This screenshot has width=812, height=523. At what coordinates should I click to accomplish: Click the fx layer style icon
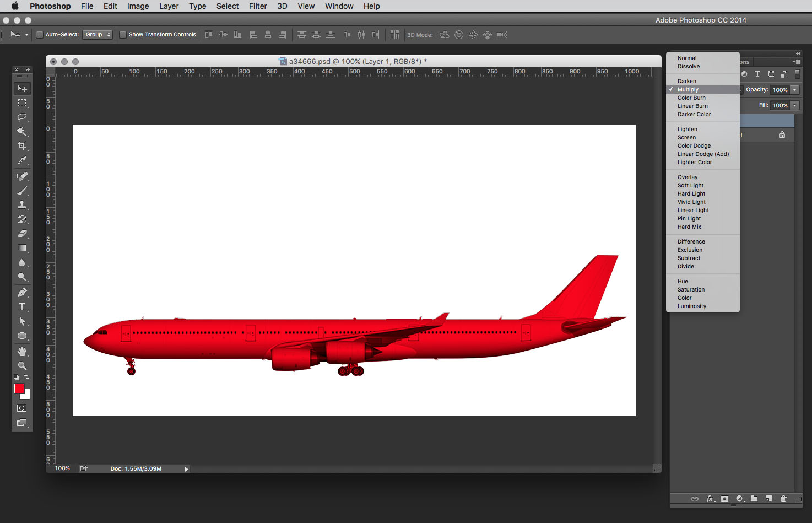pos(711,499)
